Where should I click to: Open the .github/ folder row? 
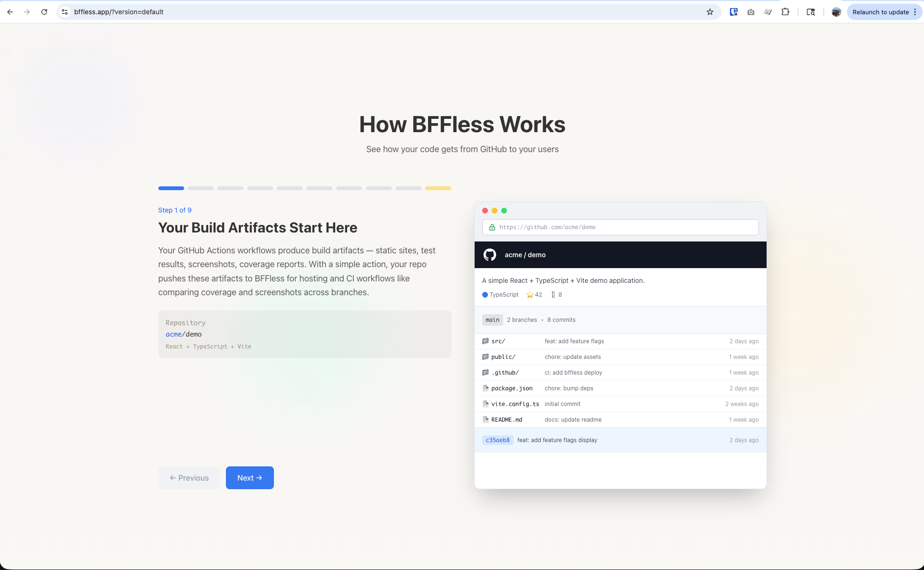coord(505,373)
